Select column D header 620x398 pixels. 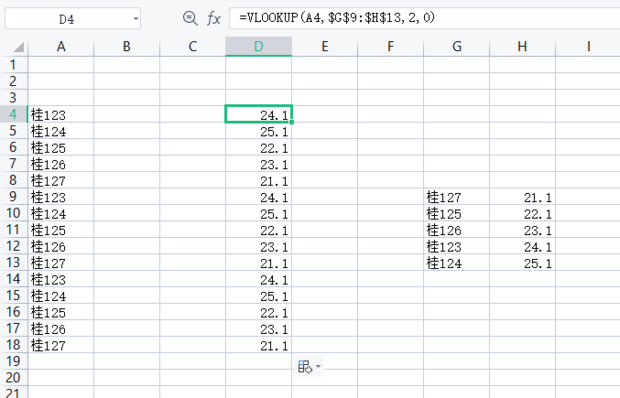[x=259, y=47]
